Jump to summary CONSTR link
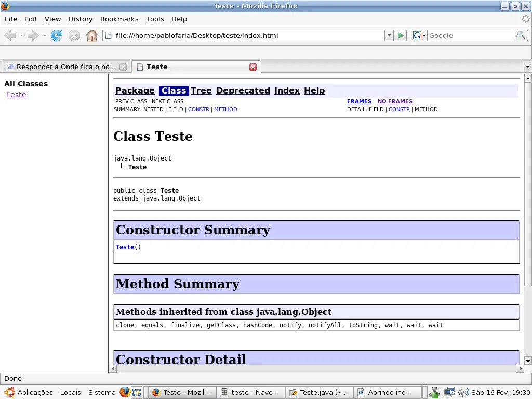Screen dimensions: 532x399 (x=198, y=109)
